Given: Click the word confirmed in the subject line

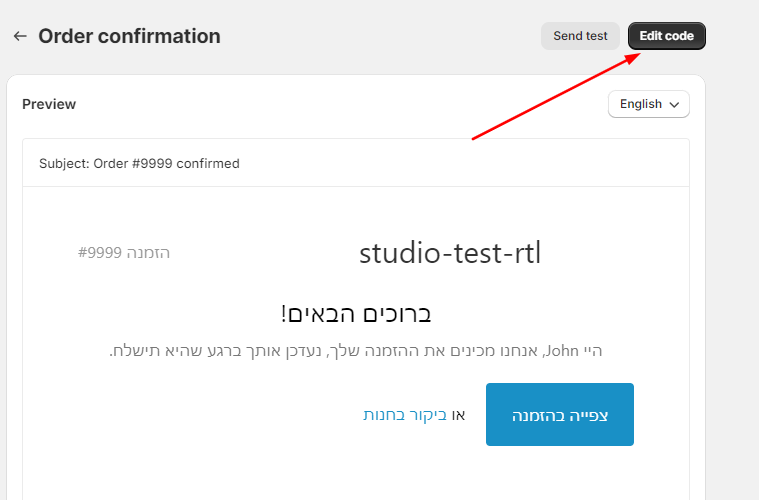Looking at the screenshot, I should (208, 164).
